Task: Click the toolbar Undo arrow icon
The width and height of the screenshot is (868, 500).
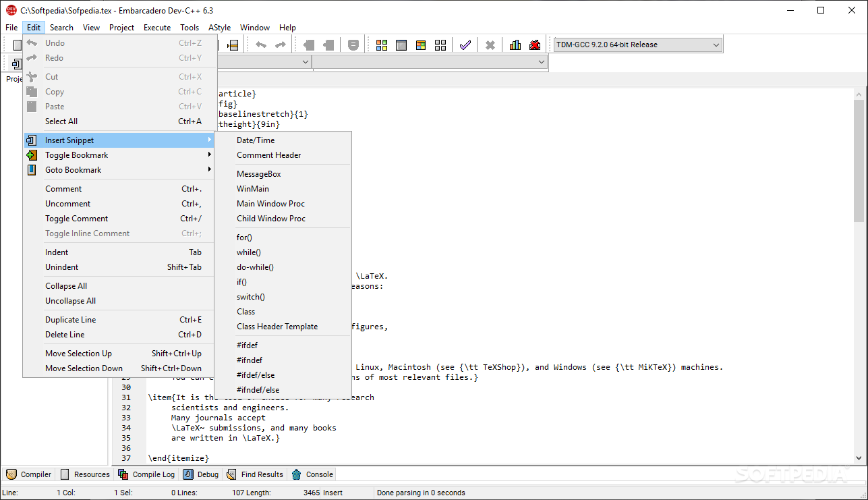Action: coord(260,45)
